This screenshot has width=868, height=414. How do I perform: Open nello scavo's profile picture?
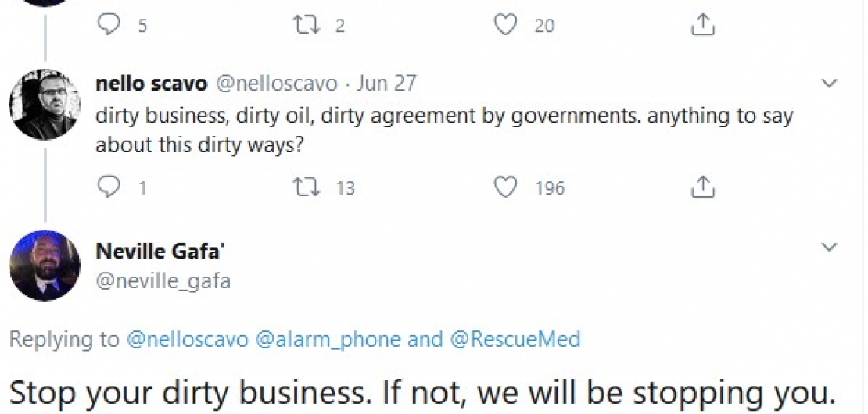click(x=45, y=104)
